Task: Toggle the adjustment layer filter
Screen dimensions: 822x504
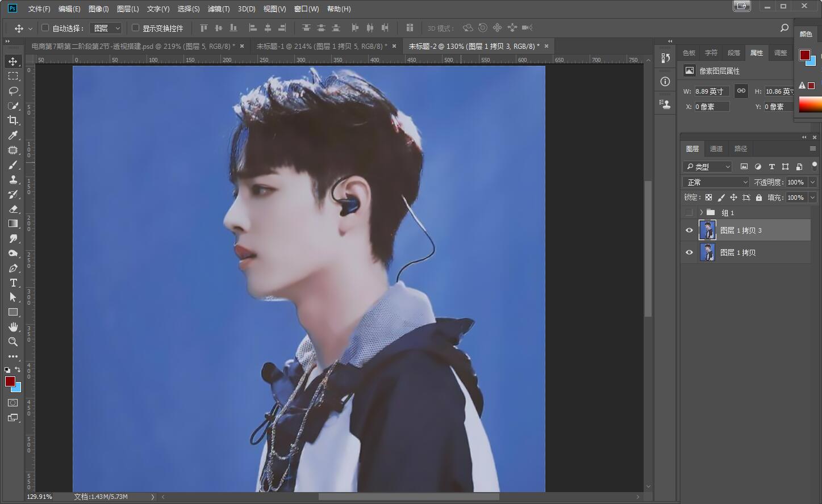Action: point(758,166)
